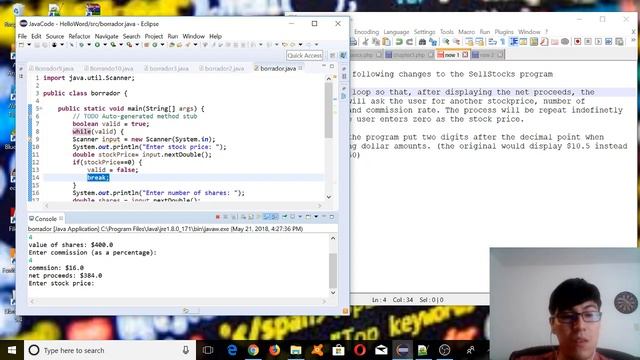Minimize the Console view panel
The height and width of the screenshot is (360, 640).
click(324, 217)
